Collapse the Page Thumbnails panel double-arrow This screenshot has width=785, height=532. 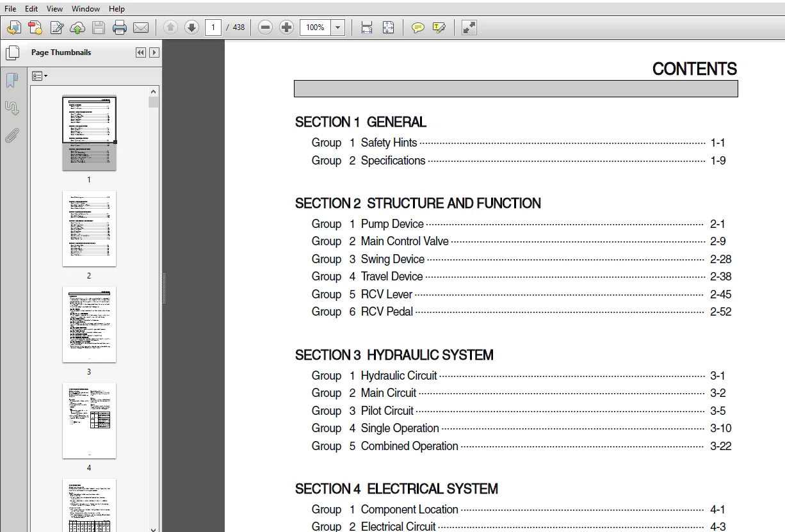click(141, 52)
